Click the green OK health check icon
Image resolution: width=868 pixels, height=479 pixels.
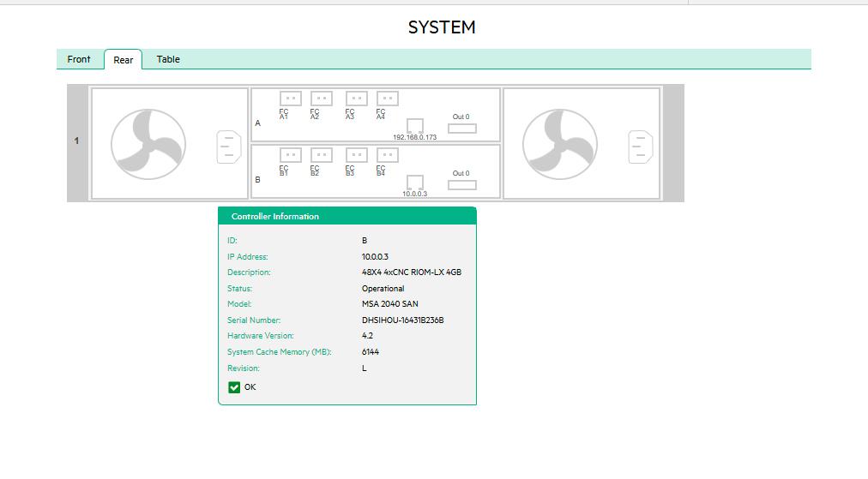[x=234, y=387]
